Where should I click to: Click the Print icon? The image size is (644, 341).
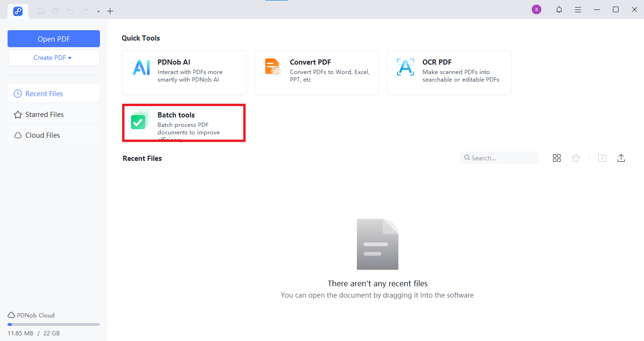(x=55, y=11)
